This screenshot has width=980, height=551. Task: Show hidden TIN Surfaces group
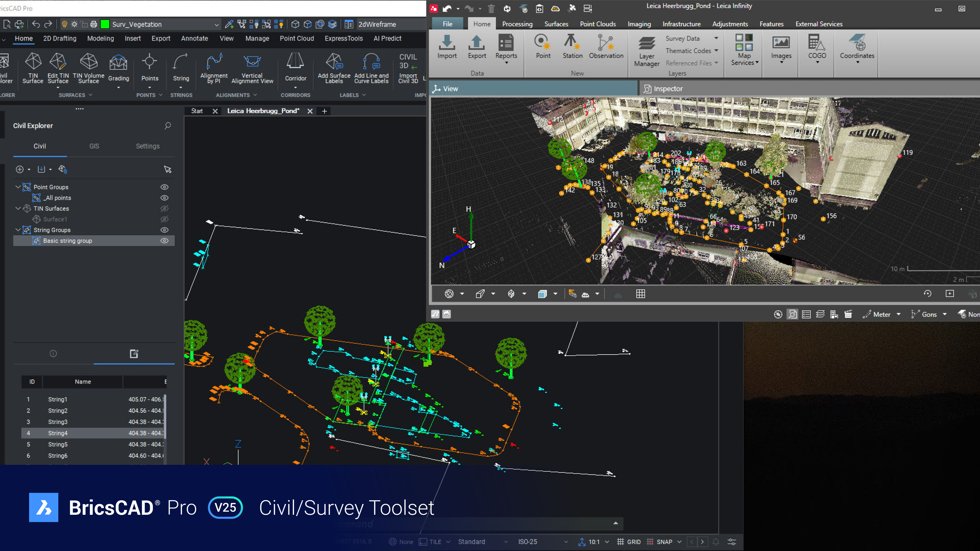[x=164, y=208]
